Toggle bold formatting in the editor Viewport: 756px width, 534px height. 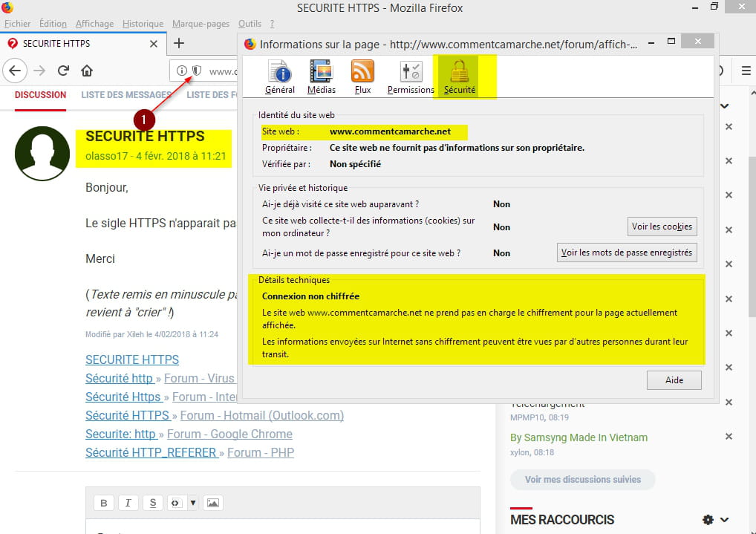tap(104, 503)
